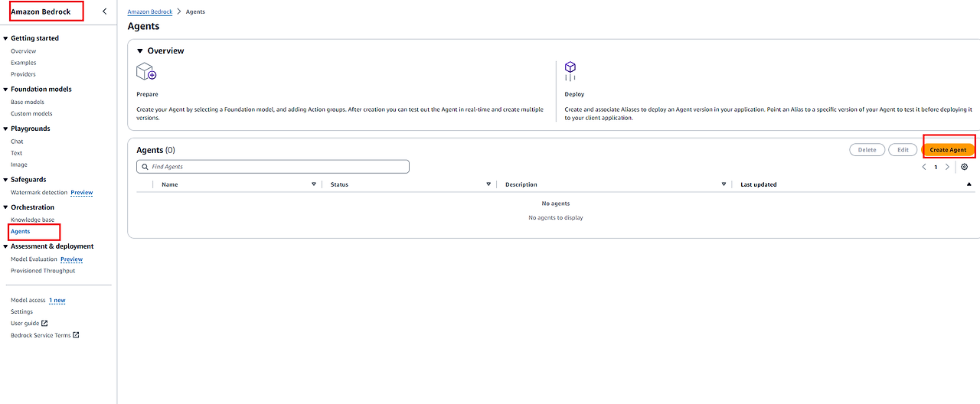Click the external link icon next to Bedrock Service Terms
Viewport: 980px width, 404px height.
76,335
